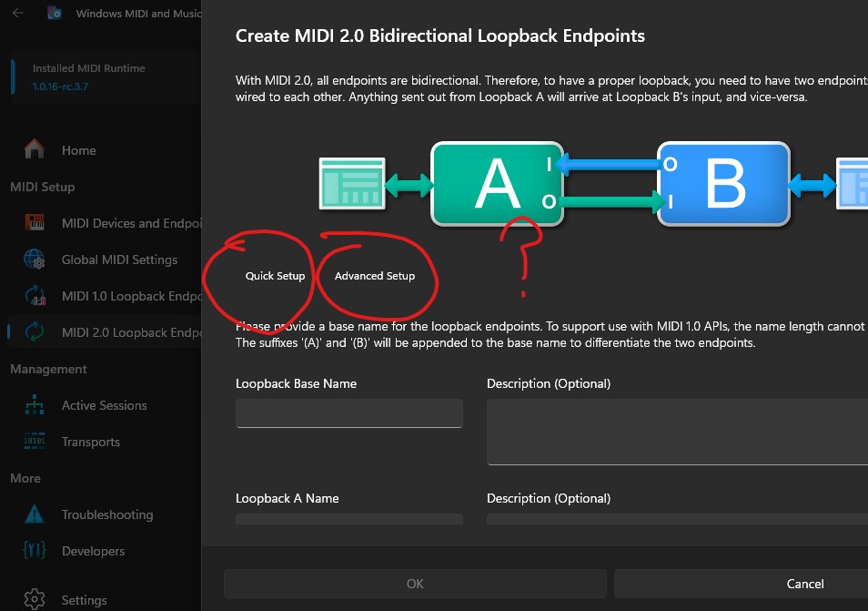Open the Active Sessions icon
868x611 pixels.
point(35,405)
